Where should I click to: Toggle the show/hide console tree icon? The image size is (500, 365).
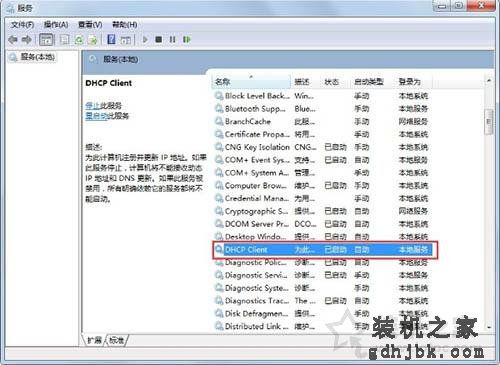coord(46,40)
